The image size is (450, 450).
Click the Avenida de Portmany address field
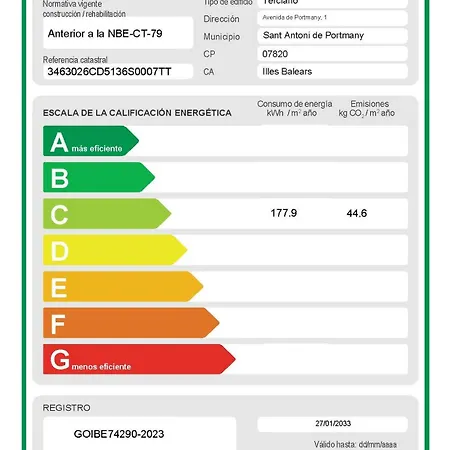coord(332,18)
